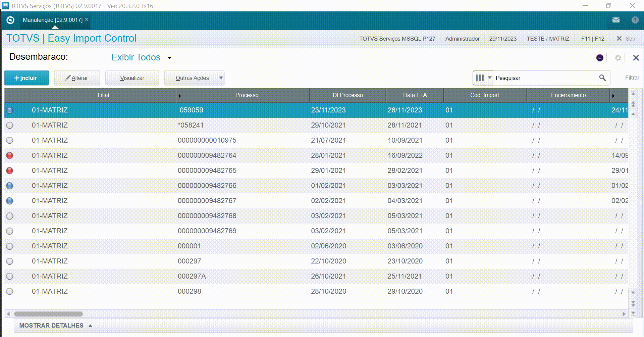Sort by the Cod. Import. column header
Screen dimensions: 644x337
pyautogui.click(x=485, y=95)
